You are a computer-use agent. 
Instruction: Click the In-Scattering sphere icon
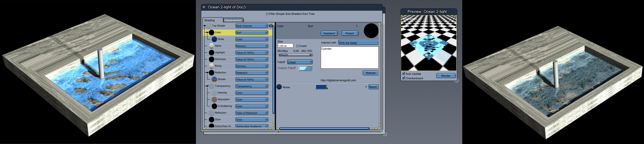(214, 106)
